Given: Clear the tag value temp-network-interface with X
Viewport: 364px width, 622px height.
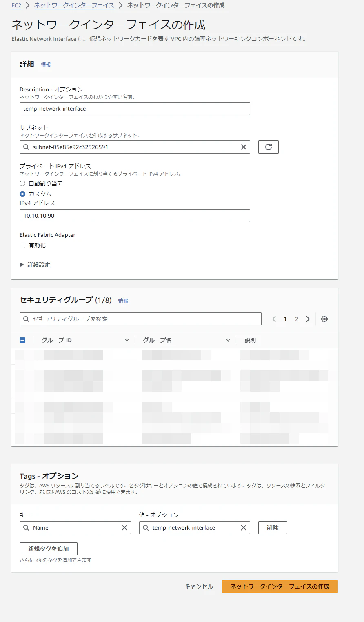Looking at the screenshot, I should click(244, 528).
